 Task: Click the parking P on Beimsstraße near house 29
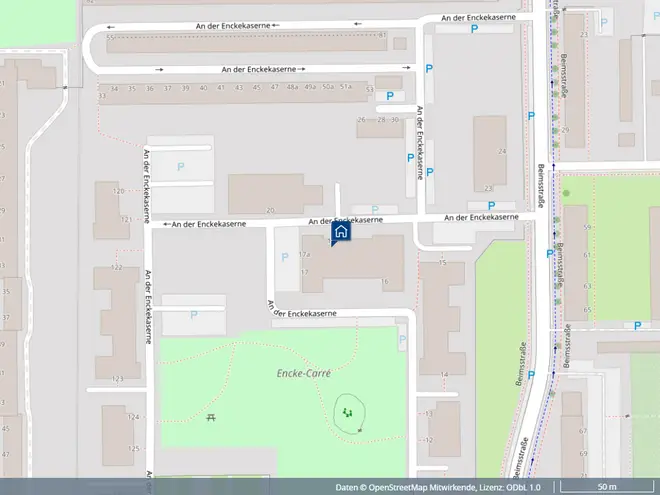[x=531, y=116]
